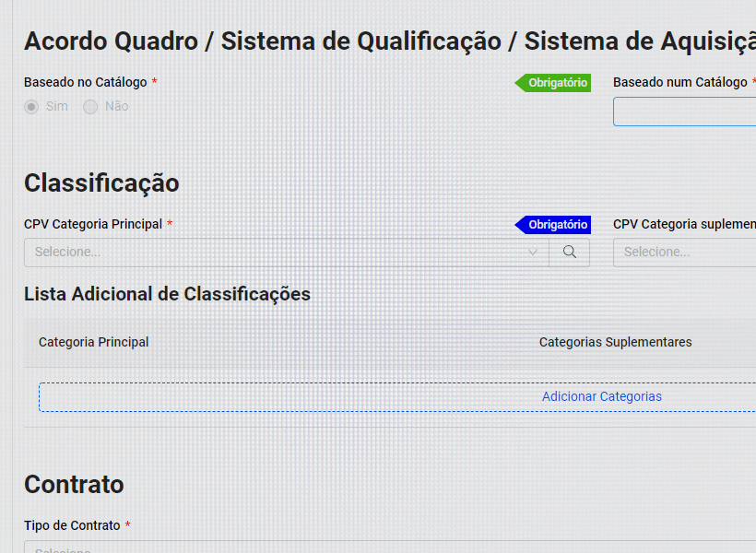Click the CPV Categoria Principal label
Viewport: 756px width, 553px height.
click(92, 224)
